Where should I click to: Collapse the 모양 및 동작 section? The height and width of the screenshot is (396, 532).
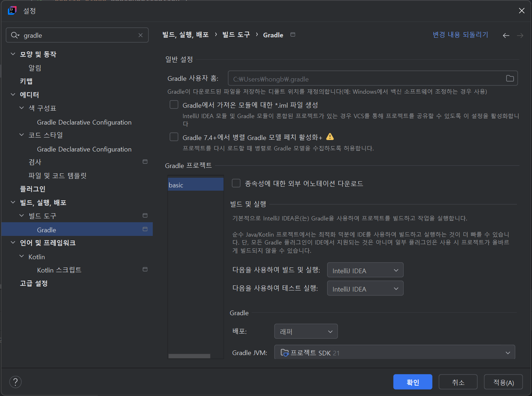[x=13, y=54]
